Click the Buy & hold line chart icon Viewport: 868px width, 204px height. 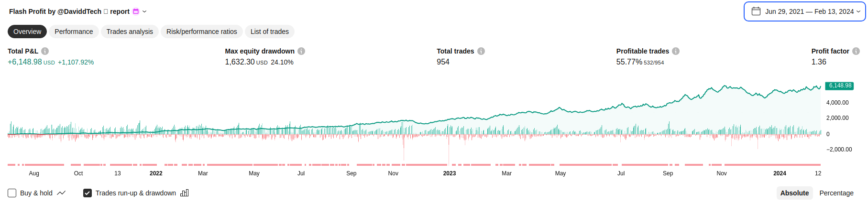61,193
